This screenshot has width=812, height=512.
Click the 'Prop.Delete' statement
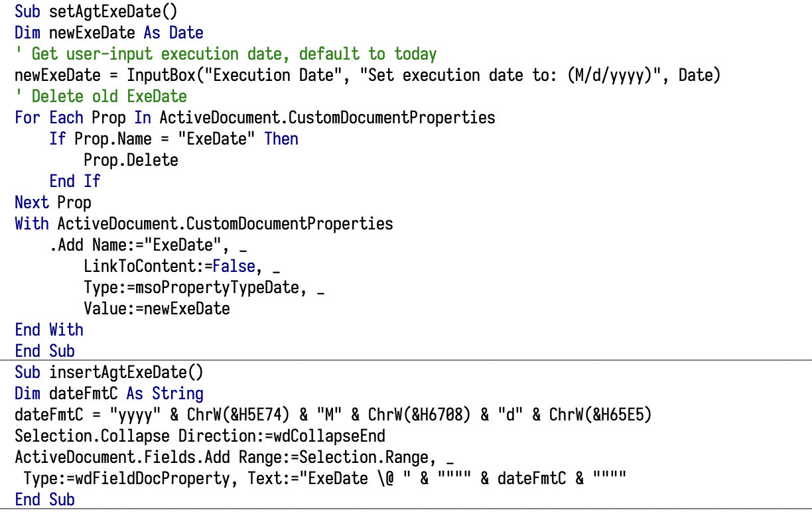(x=131, y=160)
